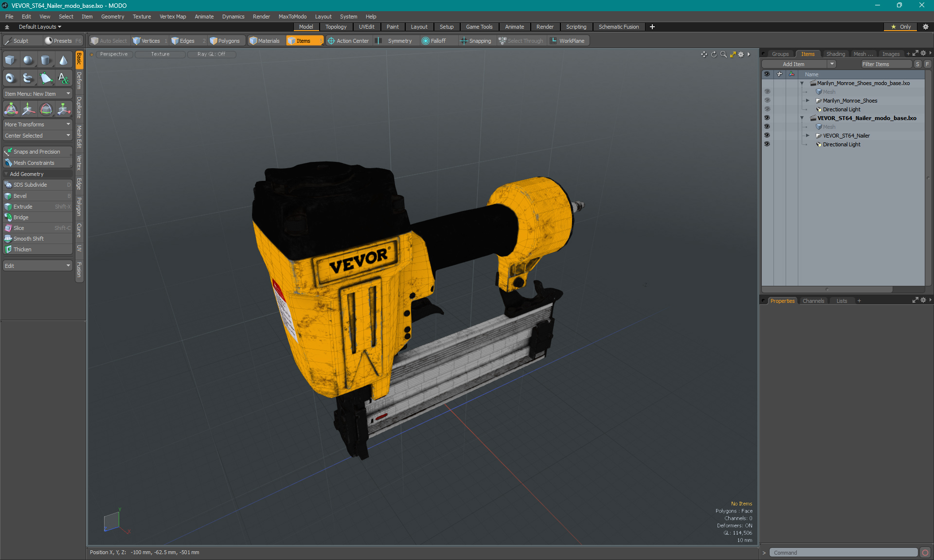Open the Geometry menu
Viewport: 934px width, 560px height.
(x=112, y=17)
